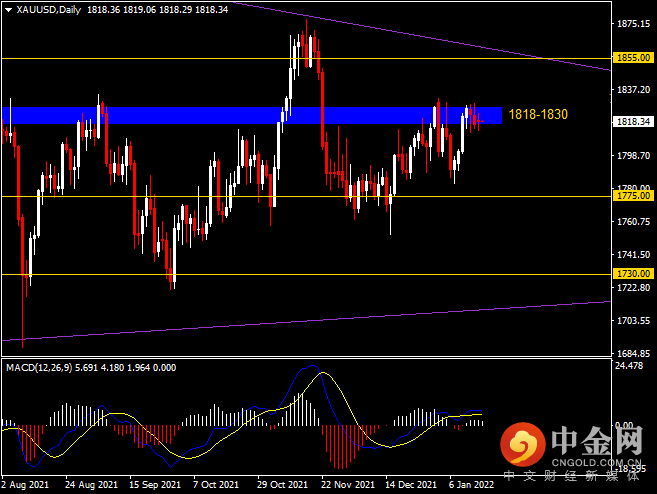Screen dimensions: 657x494
Task: Select the 1875.15 price scale value
Action: coord(634,23)
